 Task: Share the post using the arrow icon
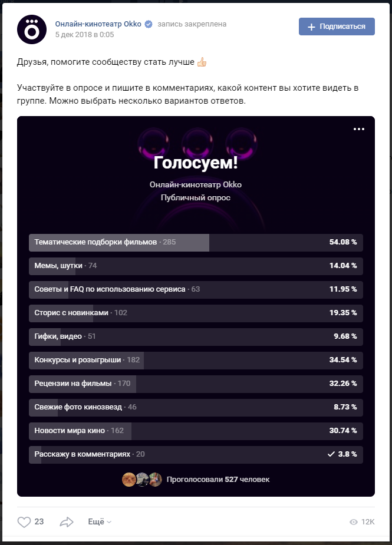[x=67, y=521]
